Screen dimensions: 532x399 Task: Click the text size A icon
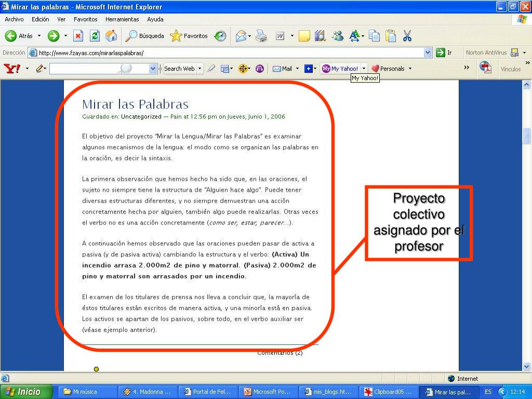pyautogui.click(x=354, y=36)
